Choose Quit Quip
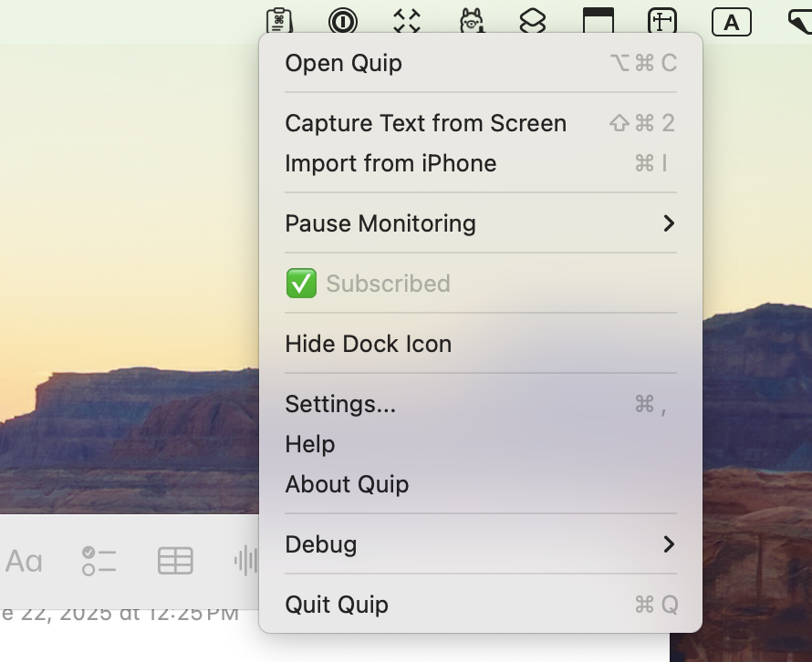 [x=481, y=605]
